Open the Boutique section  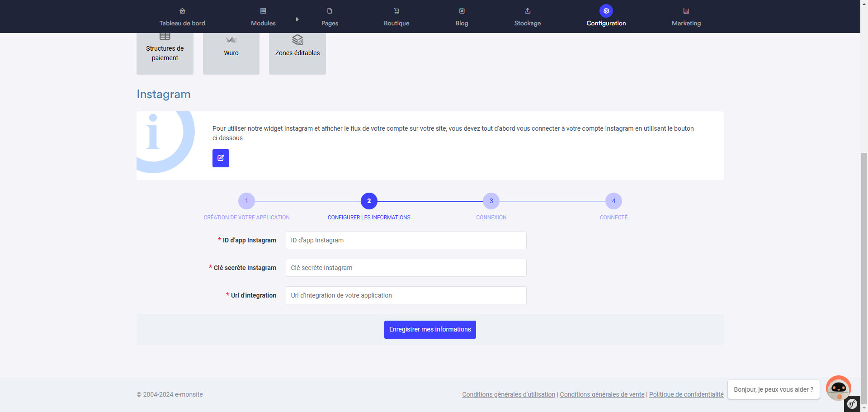click(x=396, y=17)
